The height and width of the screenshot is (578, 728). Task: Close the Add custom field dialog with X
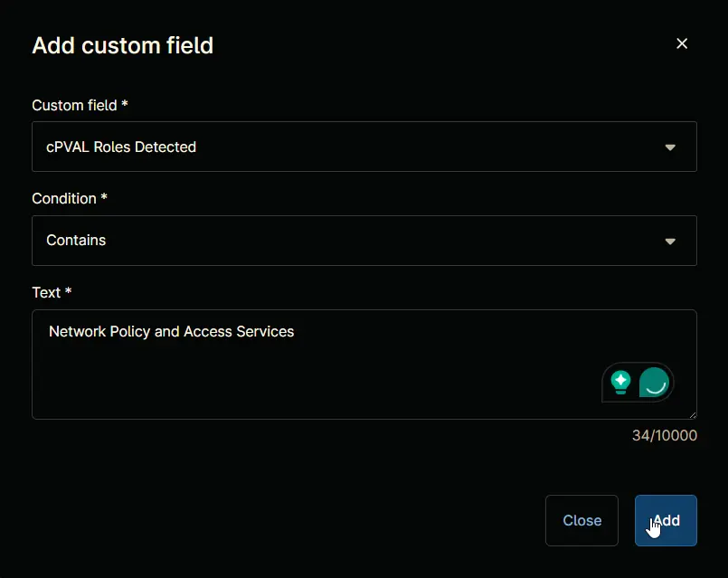(x=682, y=43)
